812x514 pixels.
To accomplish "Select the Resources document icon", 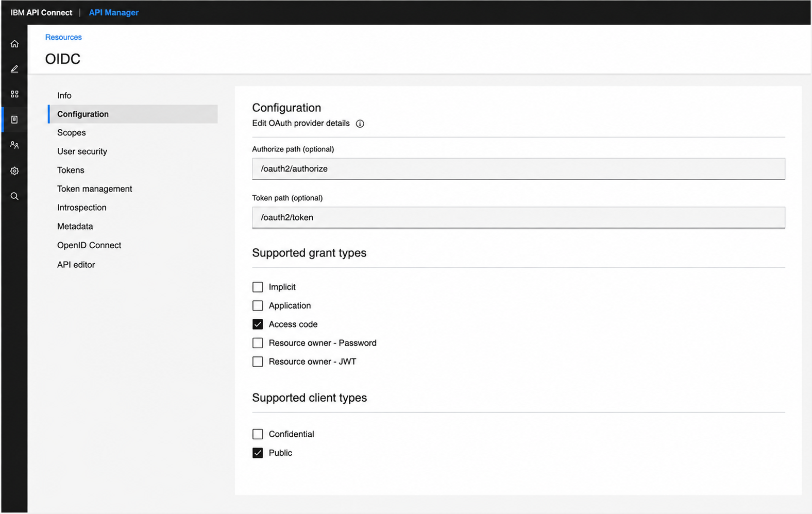I will pos(14,119).
